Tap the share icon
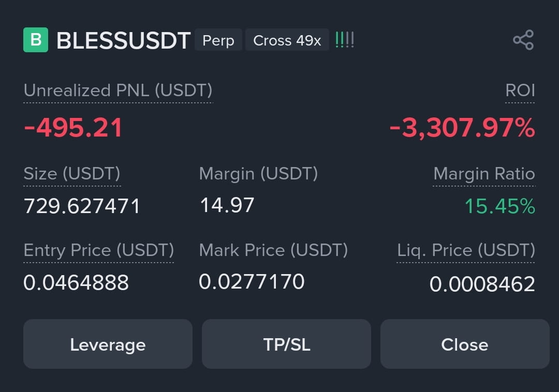The height and width of the screenshot is (392, 559). (523, 40)
